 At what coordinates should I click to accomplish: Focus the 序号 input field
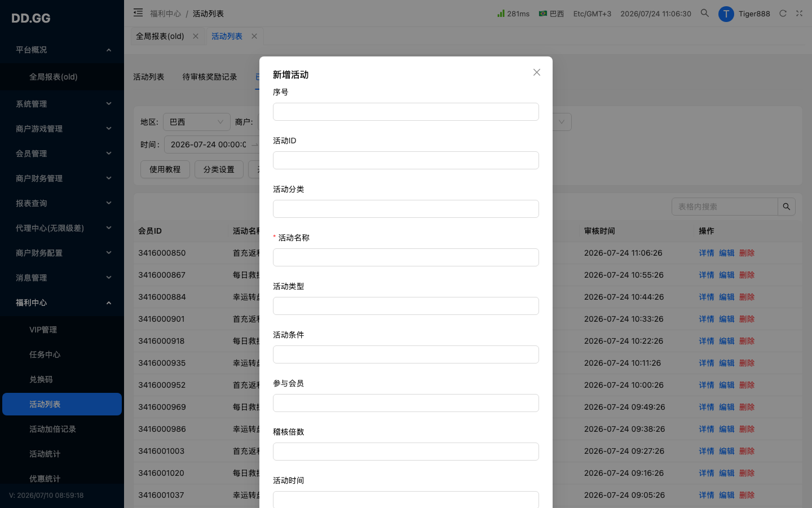click(406, 112)
